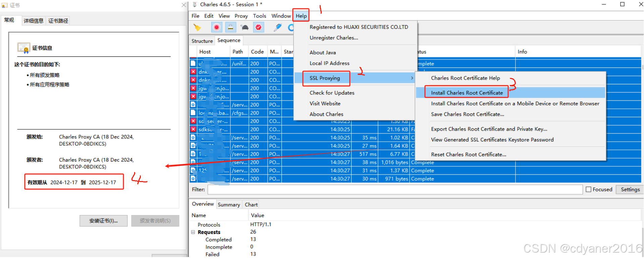This screenshot has height=259, width=644.
Task: Select Save Charles Root Certificate...
Action: (467, 114)
